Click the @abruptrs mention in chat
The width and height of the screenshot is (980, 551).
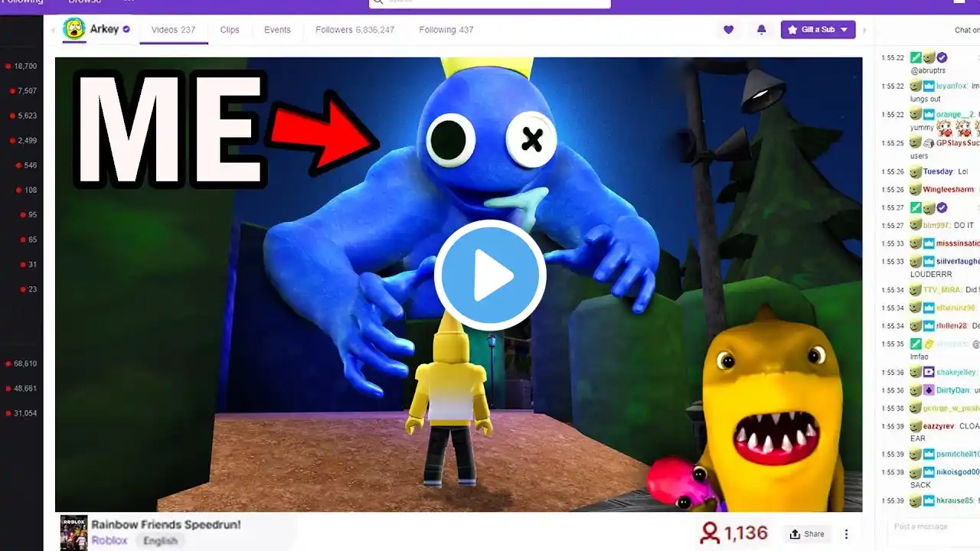tap(928, 70)
